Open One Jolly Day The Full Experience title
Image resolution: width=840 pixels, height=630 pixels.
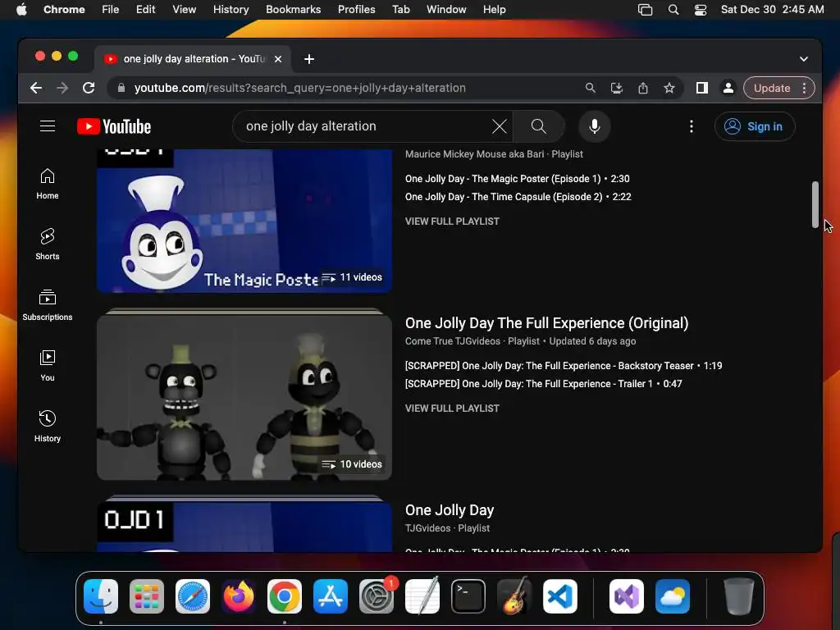[546, 323]
